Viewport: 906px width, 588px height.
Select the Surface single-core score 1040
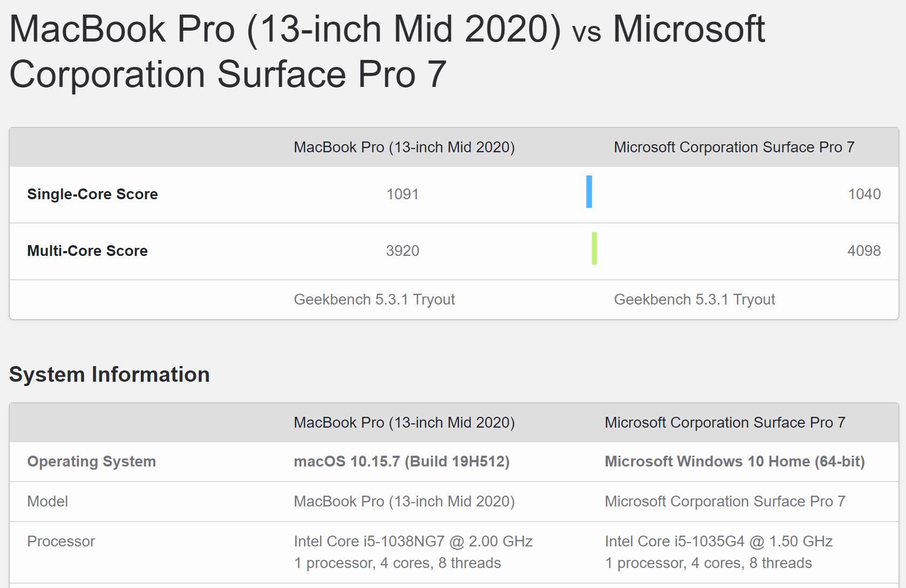pyautogui.click(x=864, y=194)
